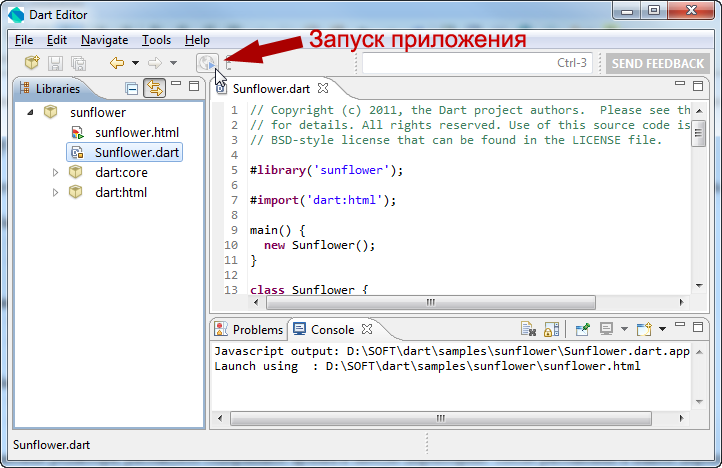Close the Console tab

pyautogui.click(x=367, y=329)
